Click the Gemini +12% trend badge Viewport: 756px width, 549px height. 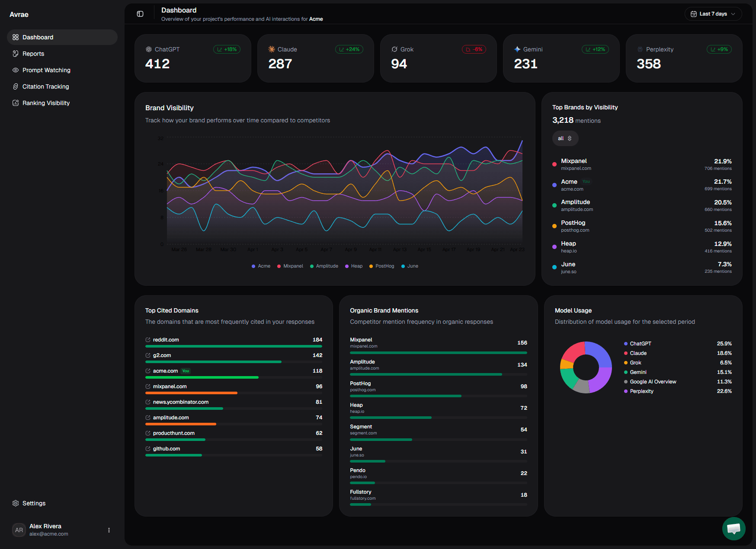tap(595, 49)
